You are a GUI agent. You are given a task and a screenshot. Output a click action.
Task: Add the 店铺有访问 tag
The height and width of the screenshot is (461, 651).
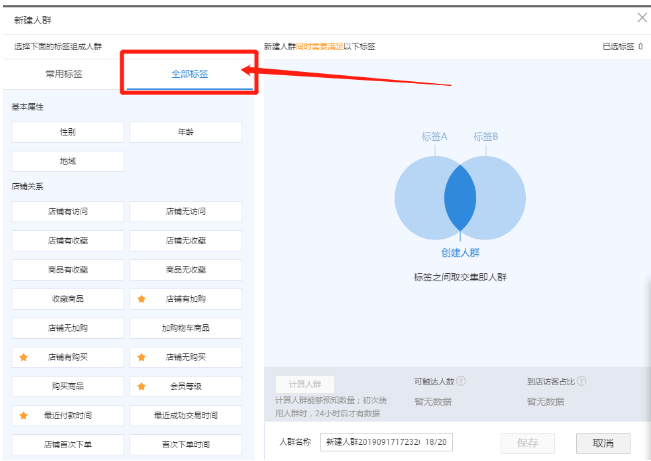pos(68,211)
